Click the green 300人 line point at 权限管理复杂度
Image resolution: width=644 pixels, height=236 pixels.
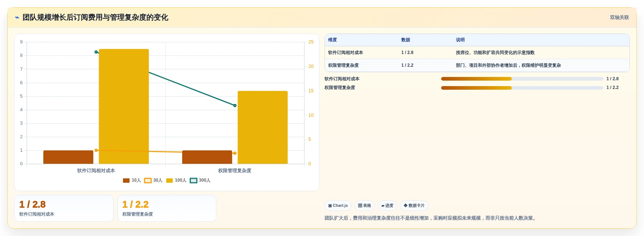pyautogui.click(x=235, y=106)
